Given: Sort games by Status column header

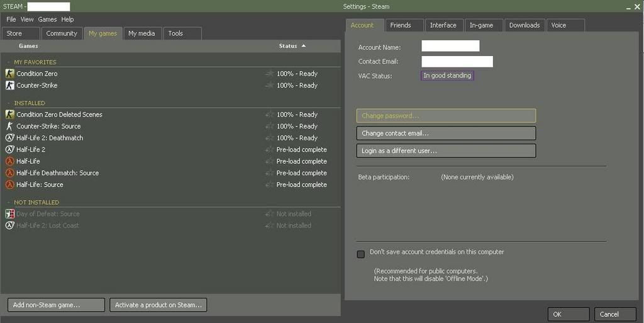Looking at the screenshot, I should coord(288,46).
